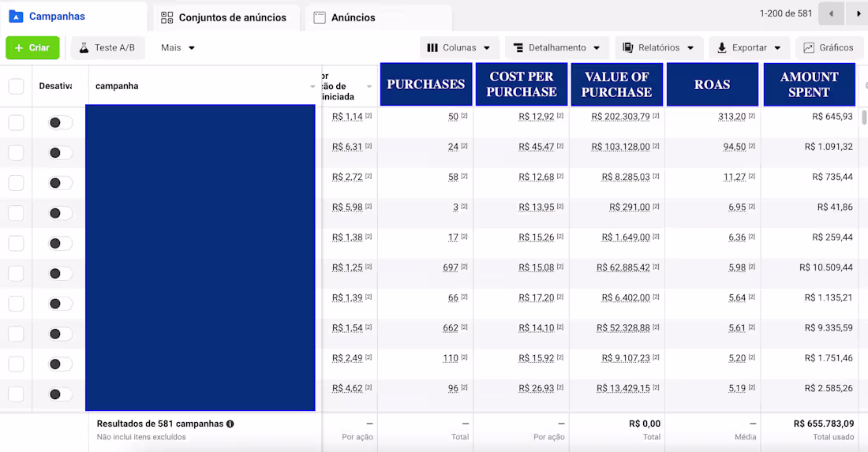
Task: Check the row with R$ 645,93 spent
Action: click(16, 122)
